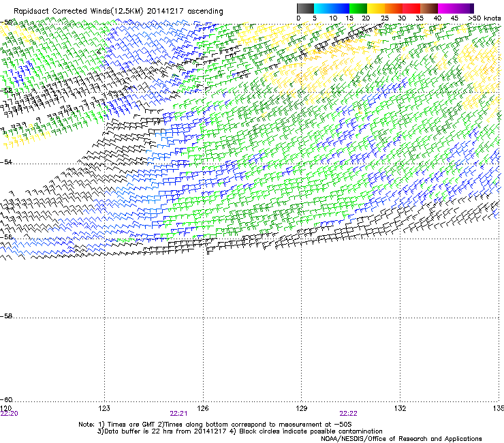
Task: Click the cyan-blue 5-15 knots legend band
Action: coord(332,8)
